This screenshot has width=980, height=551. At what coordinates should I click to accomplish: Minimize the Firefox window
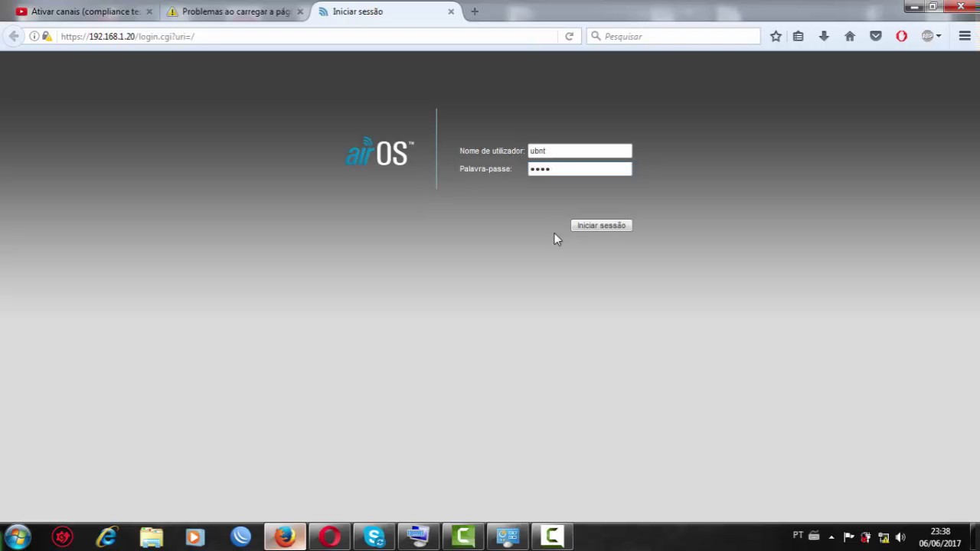coord(913,7)
